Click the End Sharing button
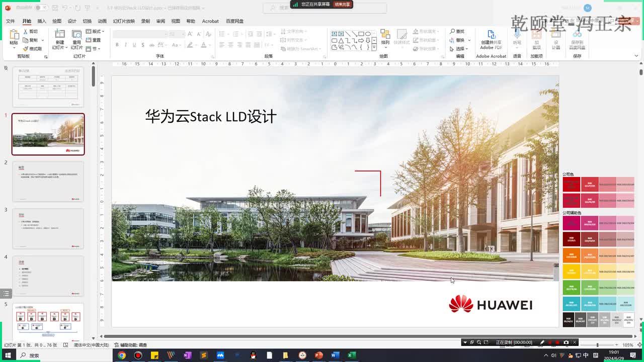Image resolution: width=644 pixels, height=362 pixels. click(342, 4)
